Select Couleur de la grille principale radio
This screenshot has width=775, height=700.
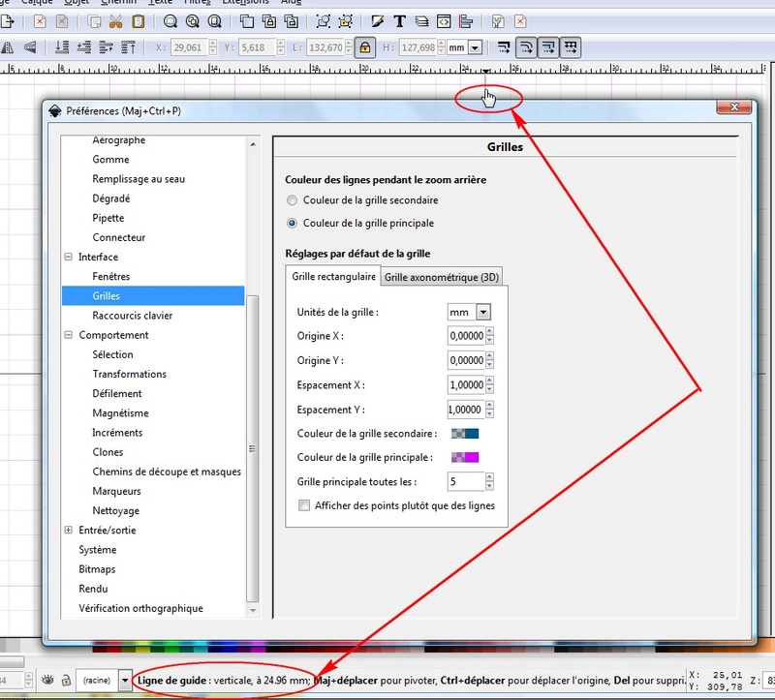tap(293, 224)
